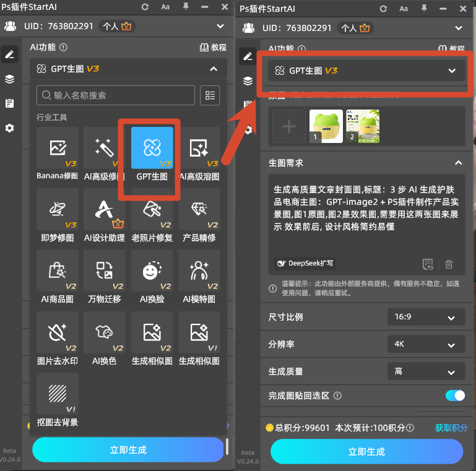Click the 输入名称搜索 search field
The image size is (476, 471).
click(116, 95)
